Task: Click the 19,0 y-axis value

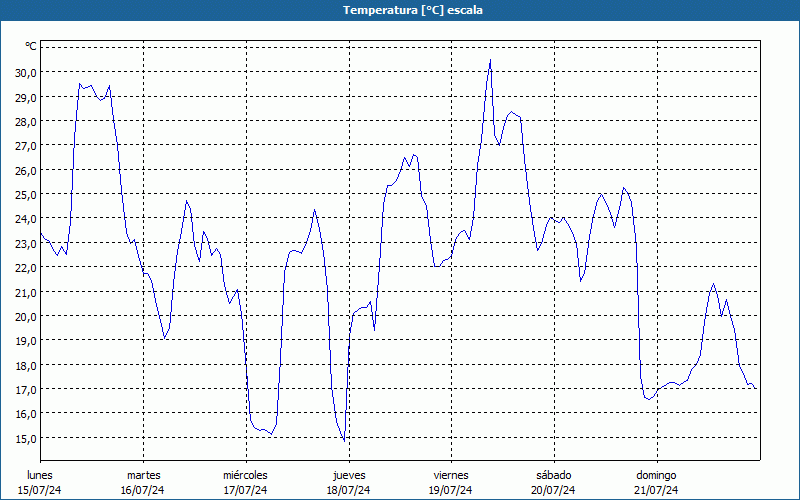Action: pyautogui.click(x=26, y=341)
